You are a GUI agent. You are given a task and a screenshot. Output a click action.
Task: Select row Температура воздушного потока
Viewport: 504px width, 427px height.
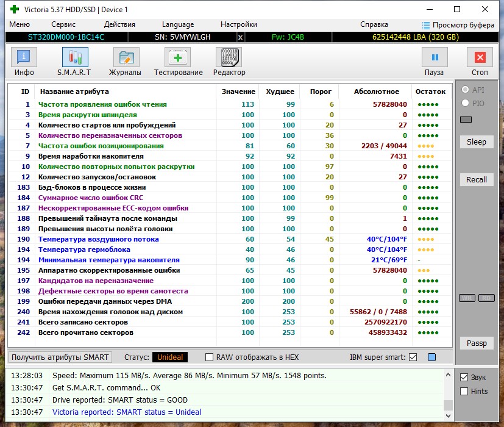[x=230, y=239]
